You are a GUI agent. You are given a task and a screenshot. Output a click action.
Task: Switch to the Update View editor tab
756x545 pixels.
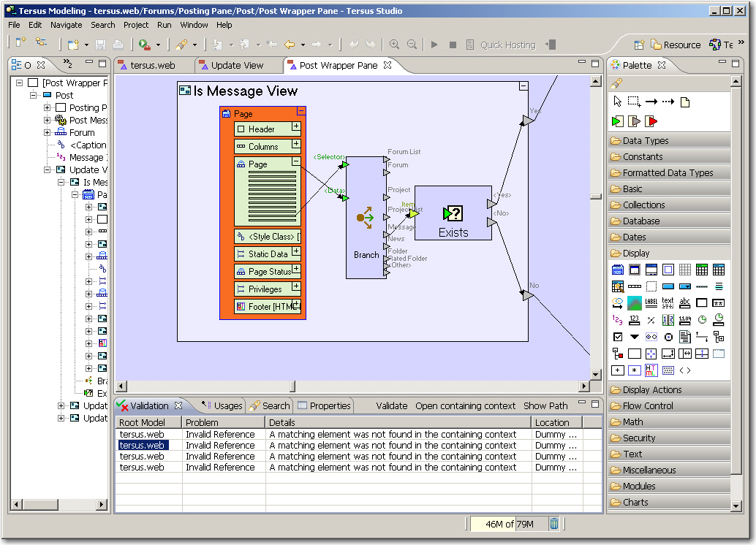[x=236, y=65]
